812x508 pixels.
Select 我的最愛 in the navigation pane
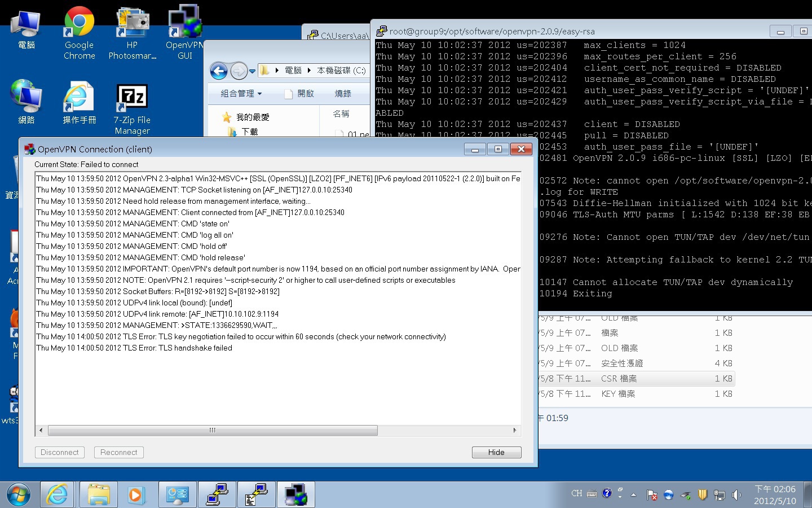246,117
